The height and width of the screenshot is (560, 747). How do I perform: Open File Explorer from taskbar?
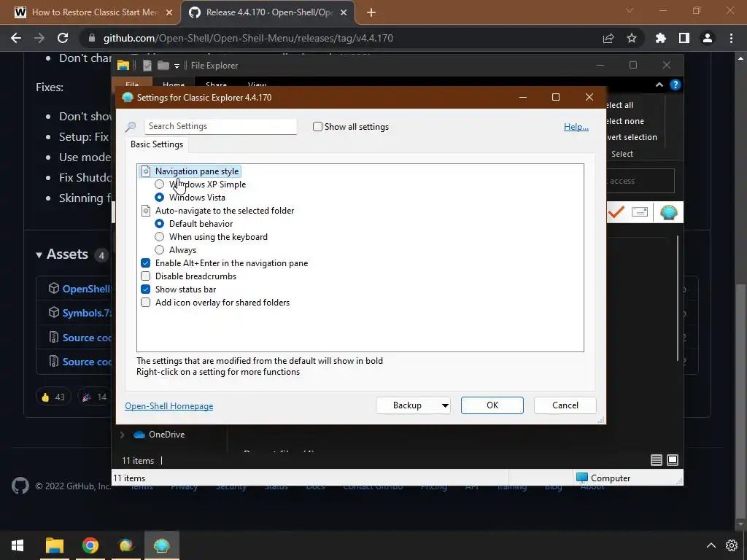pos(54,545)
